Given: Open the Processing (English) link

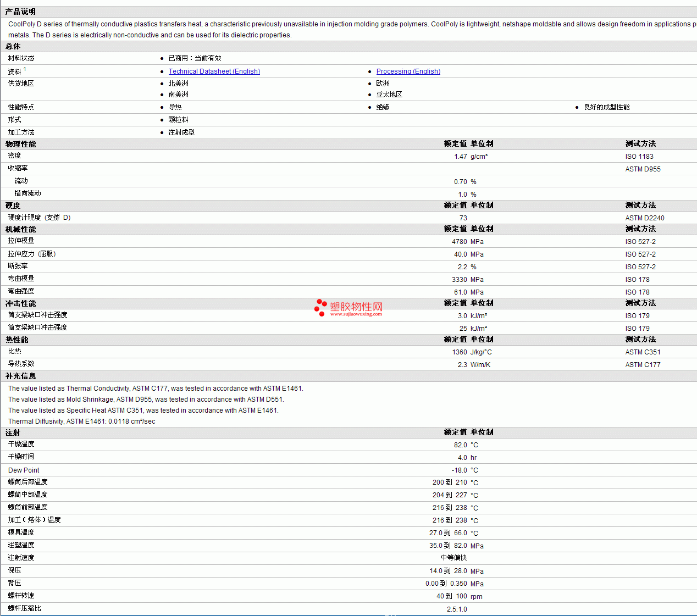Looking at the screenshot, I should coord(408,71).
